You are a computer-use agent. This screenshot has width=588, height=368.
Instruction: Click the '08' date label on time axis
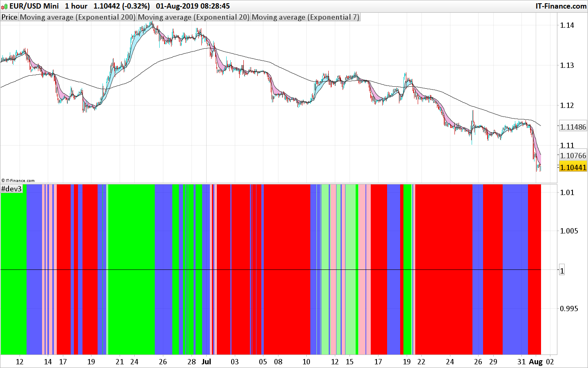(278, 361)
